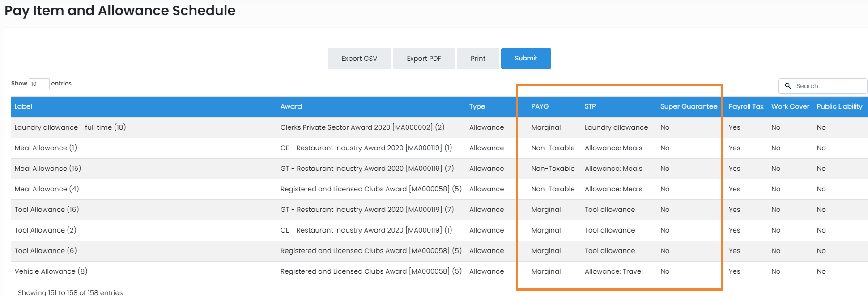The height and width of the screenshot is (296, 868).
Task: Sort table by Award column header
Action: [291, 106]
